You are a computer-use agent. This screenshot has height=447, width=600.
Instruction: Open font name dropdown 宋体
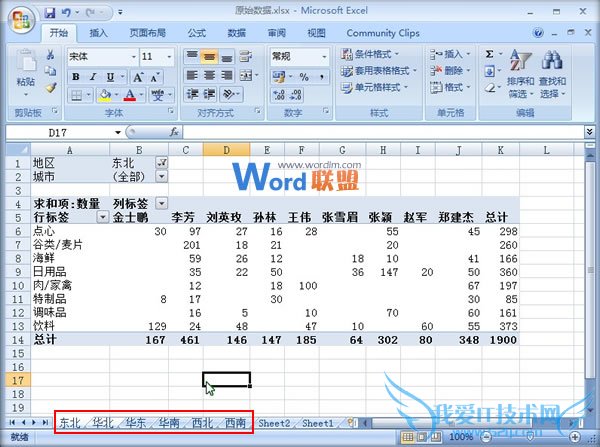point(134,57)
